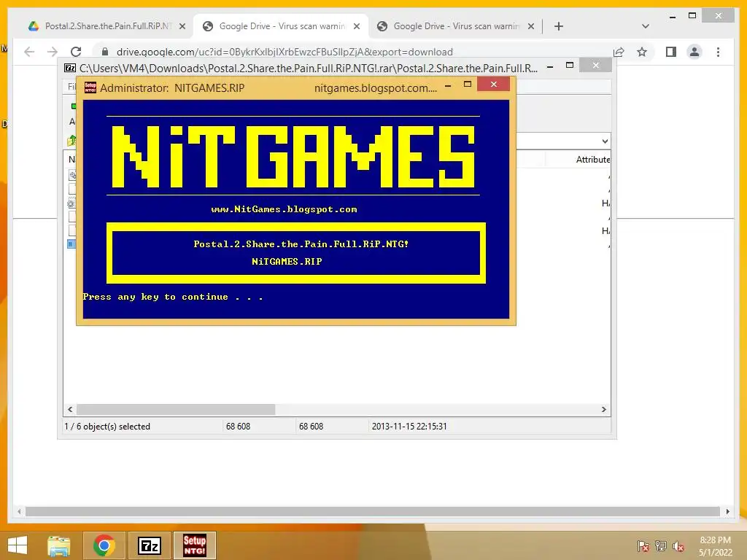Click the Chrome address bar URL
Image resolution: width=747 pixels, height=560 pixels.
(x=285, y=52)
